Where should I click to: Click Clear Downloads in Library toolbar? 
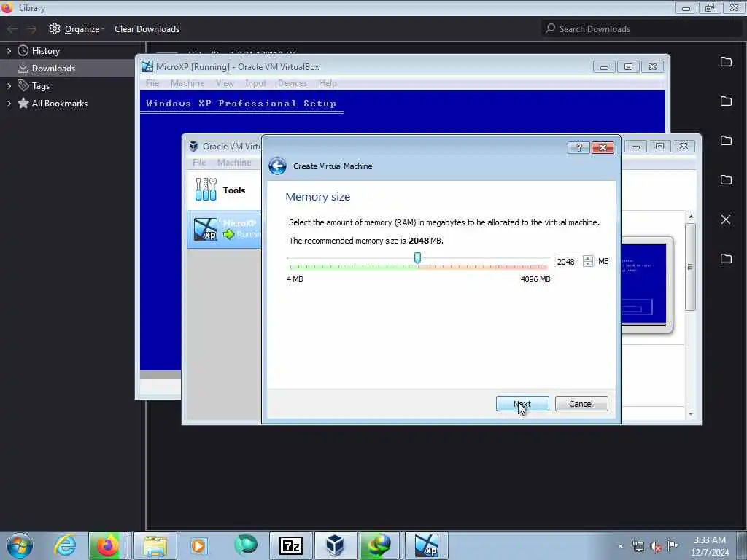(147, 29)
